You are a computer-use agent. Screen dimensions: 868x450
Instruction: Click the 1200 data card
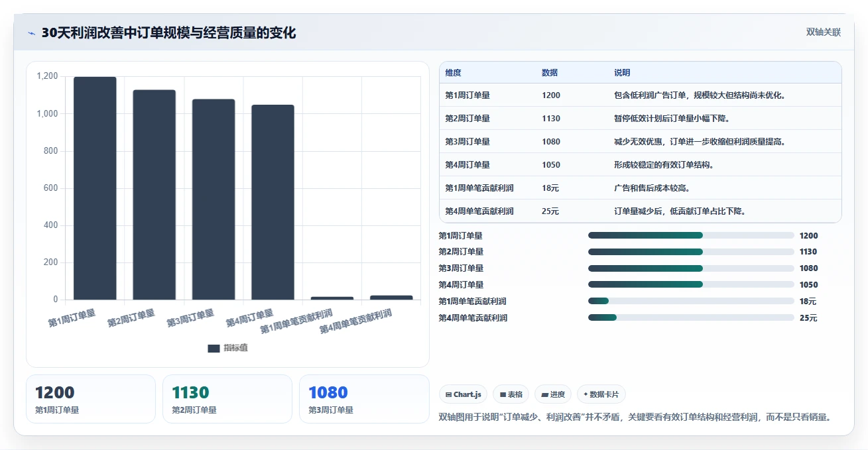point(91,399)
